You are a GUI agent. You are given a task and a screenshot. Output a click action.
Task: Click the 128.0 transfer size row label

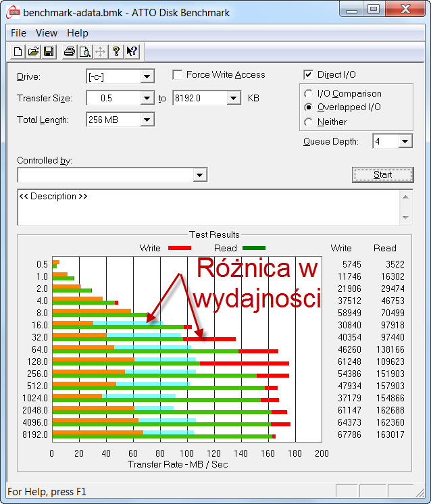coord(37,361)
